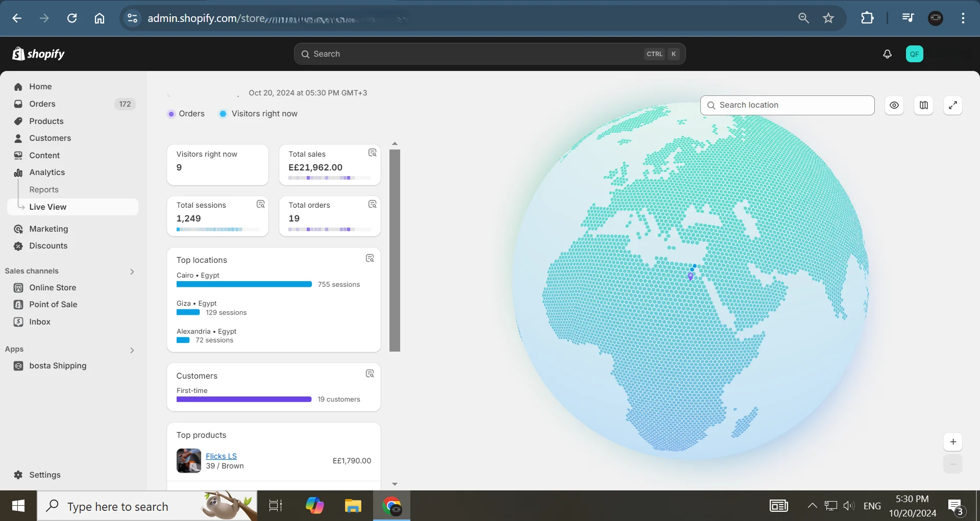Open the Flicks LS product link
The width and height of the screenshot is (980, 521).
click(x=221, y=456)
